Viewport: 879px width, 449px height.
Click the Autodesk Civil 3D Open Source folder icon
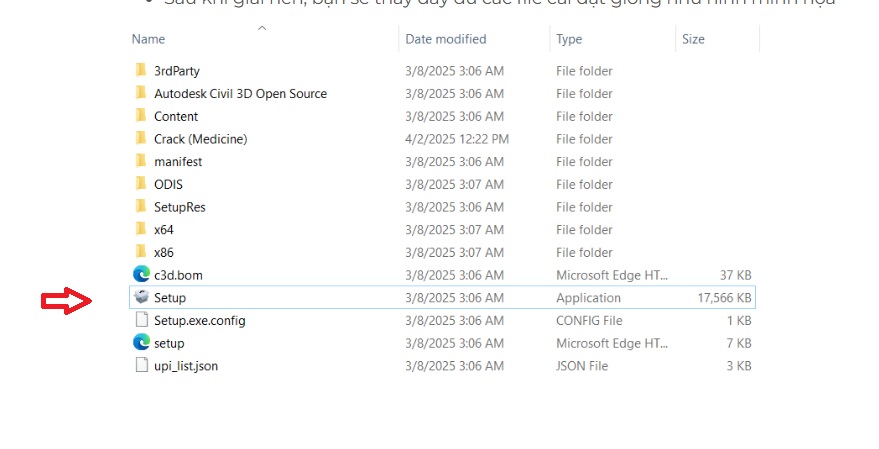141,92
